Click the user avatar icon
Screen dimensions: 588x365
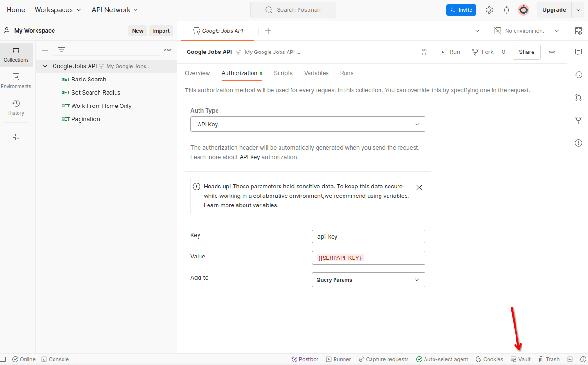[x=524, y=10]
